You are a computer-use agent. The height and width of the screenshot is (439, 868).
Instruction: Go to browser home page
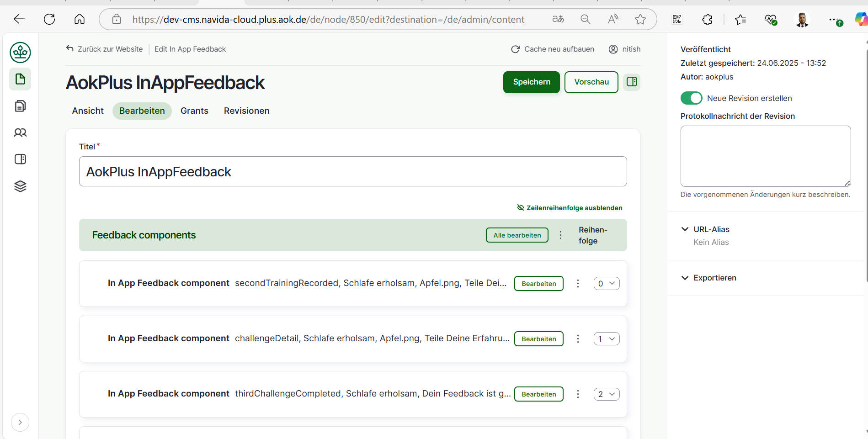(x=80, y=19)
